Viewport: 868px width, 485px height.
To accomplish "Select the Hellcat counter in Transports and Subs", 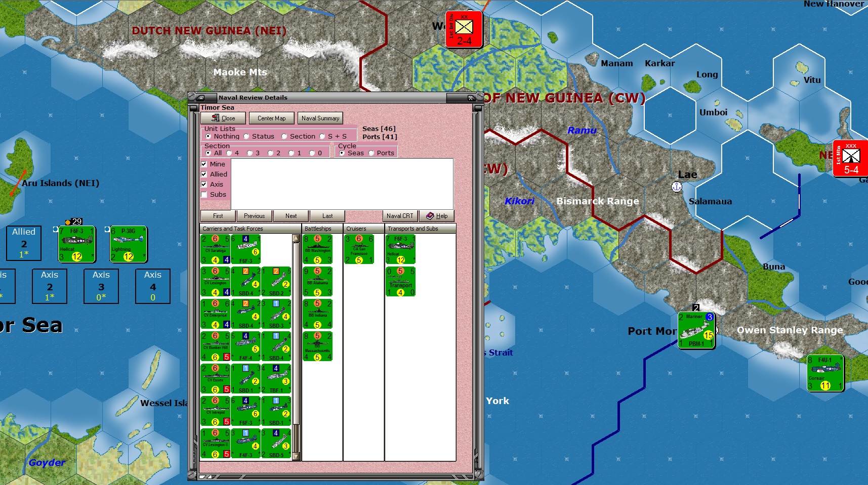I will [x=401, y=249].
